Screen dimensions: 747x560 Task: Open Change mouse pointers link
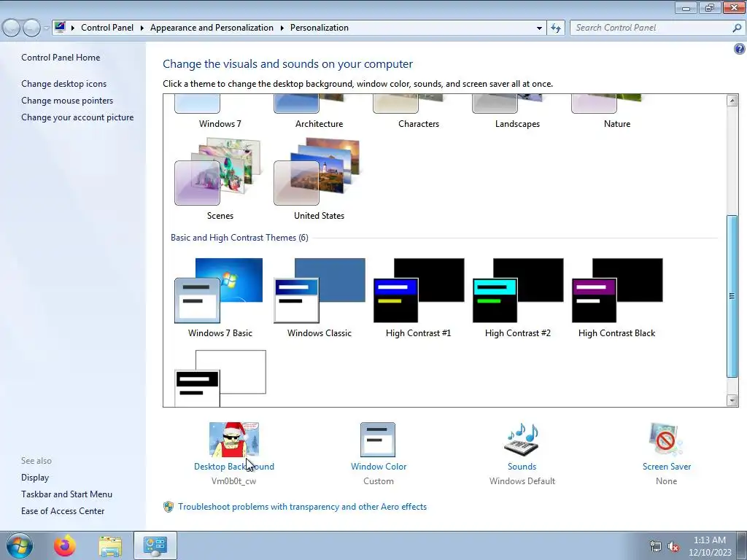coord(67,101)
